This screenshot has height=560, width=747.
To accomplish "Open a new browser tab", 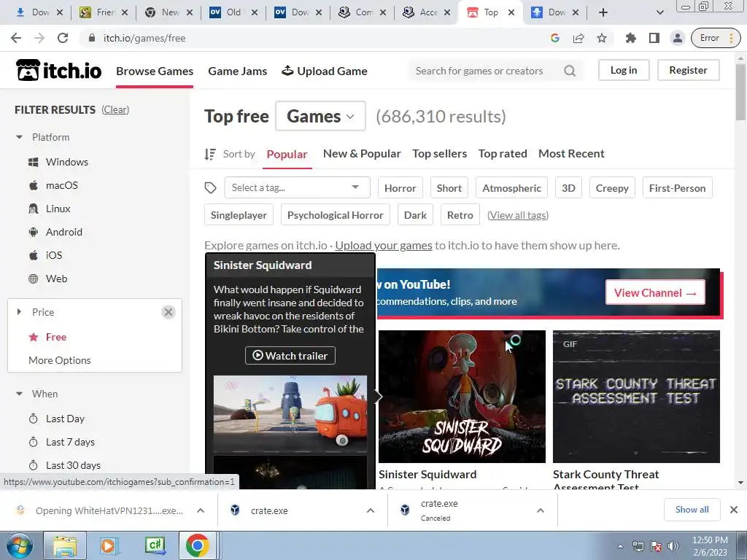I will (603, 12).
